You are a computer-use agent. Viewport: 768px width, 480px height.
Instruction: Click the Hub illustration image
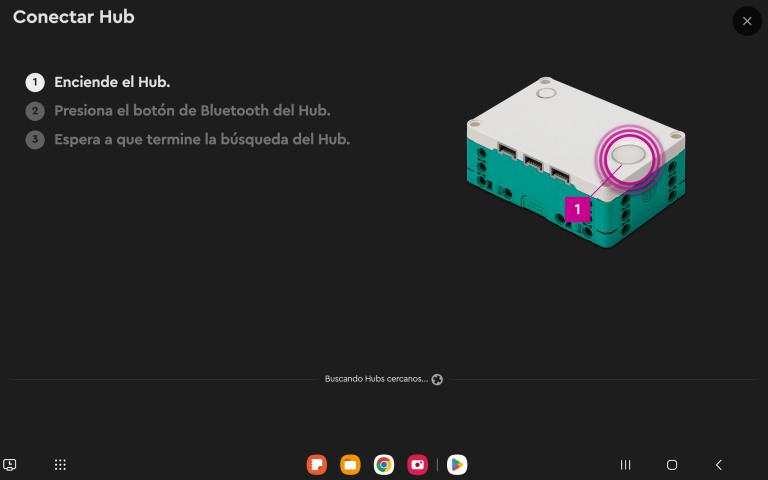(576, 162)
